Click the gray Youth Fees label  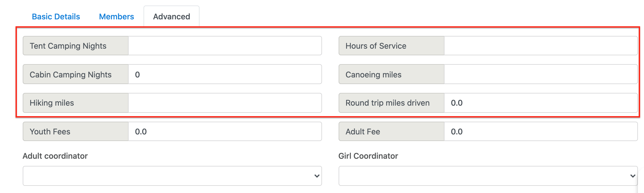coord(50,132)
